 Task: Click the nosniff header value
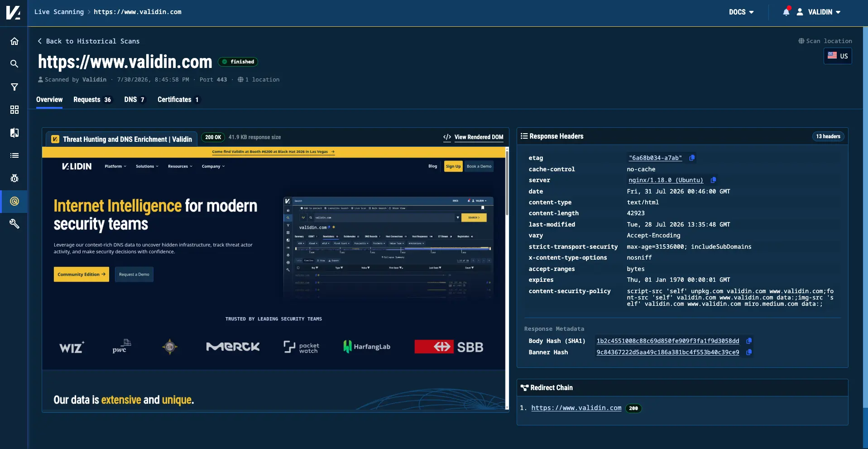coord(639,257)
